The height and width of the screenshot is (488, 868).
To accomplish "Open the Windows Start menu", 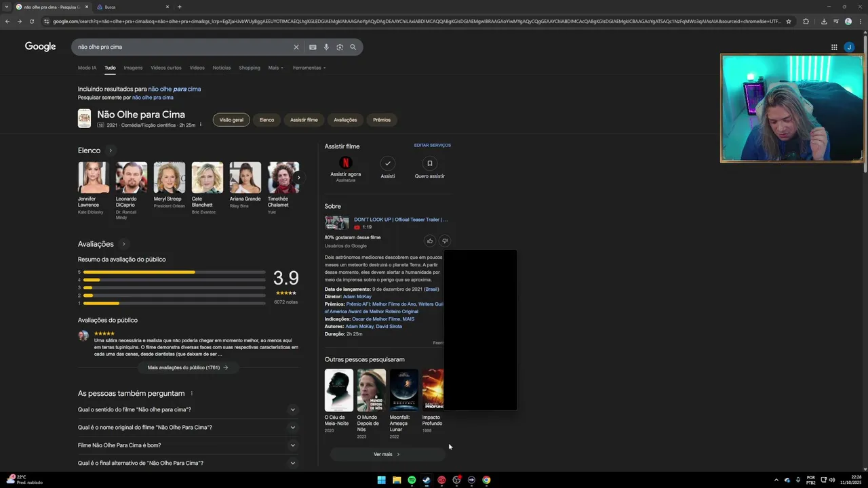I will pos(382,480).
